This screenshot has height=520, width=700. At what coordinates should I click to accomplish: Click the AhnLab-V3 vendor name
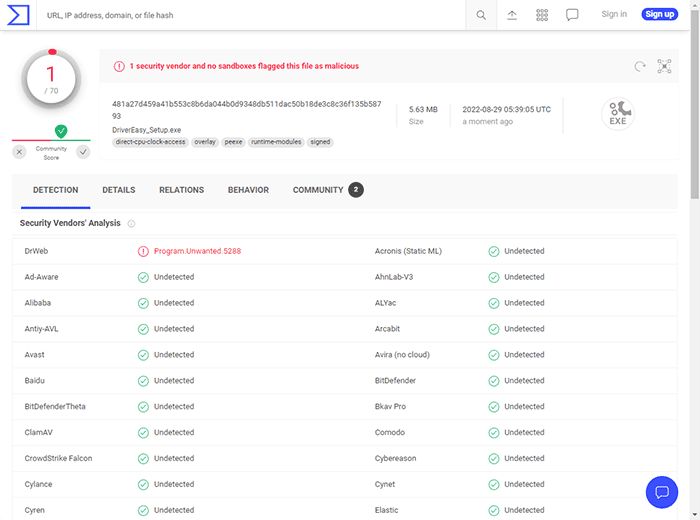point(394,277)
